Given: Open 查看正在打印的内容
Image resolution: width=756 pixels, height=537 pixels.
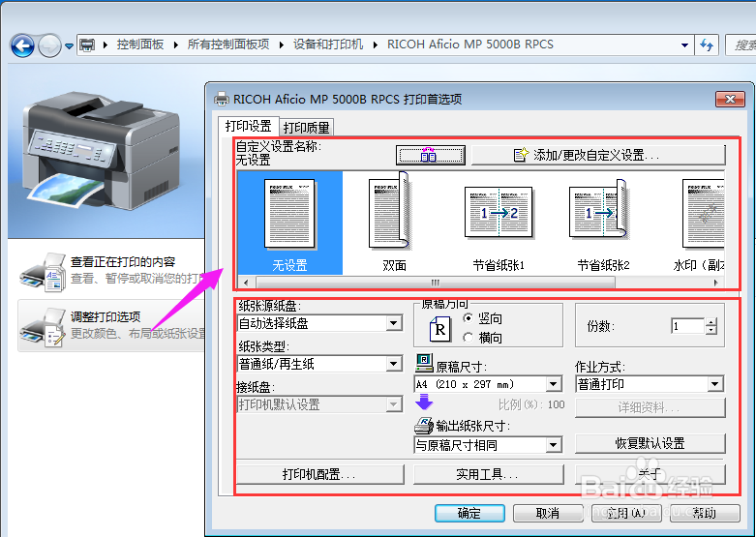Looking at the screenshot, I should pyautogui.click(x=123, y=262).
